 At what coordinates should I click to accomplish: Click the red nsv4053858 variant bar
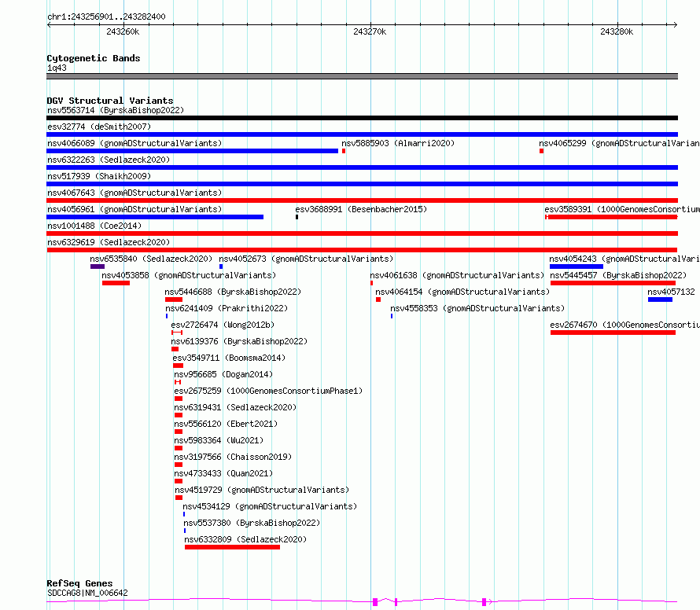coord(116,283)
